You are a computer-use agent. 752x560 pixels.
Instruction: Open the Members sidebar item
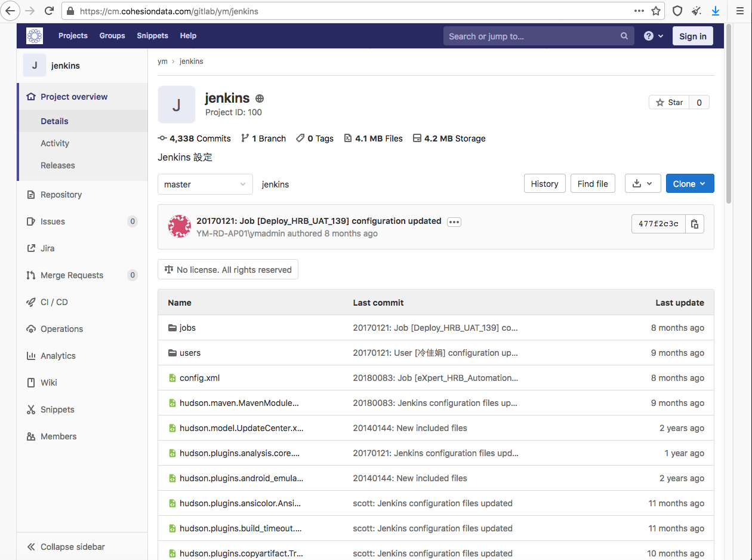pyautogui.click(x=82, y=436)
